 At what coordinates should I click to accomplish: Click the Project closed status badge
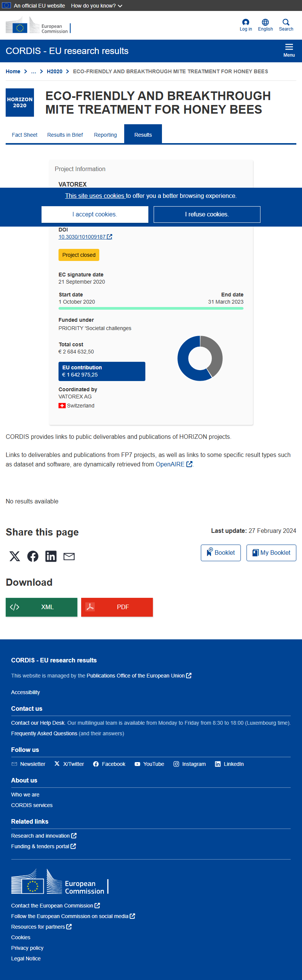tap(79, 255)
